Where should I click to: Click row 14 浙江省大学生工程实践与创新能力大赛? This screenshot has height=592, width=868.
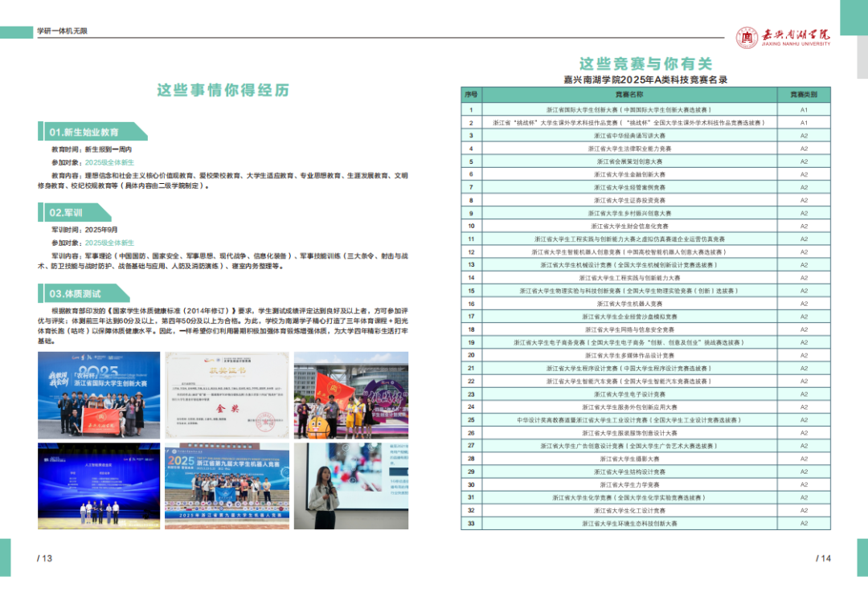[645, 278]
